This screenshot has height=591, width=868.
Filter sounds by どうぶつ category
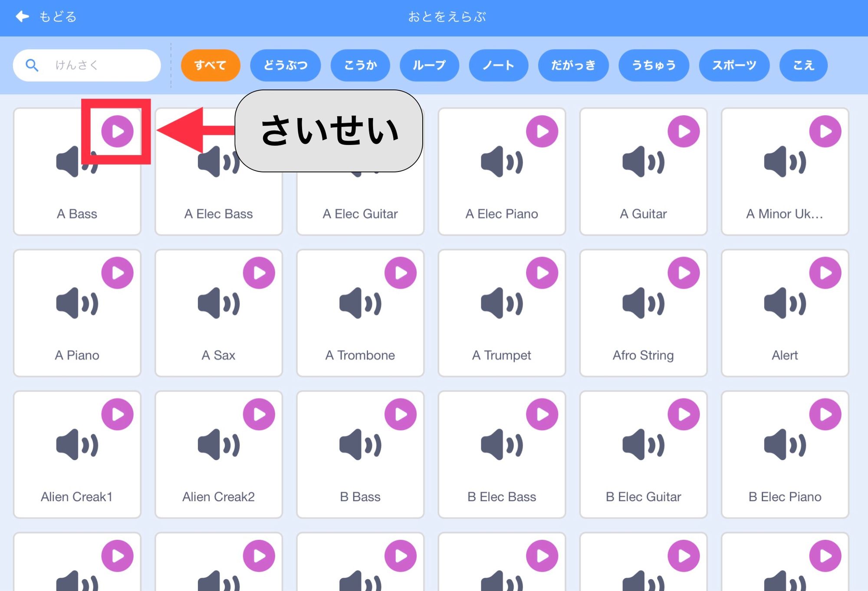(x=285, y=65)
